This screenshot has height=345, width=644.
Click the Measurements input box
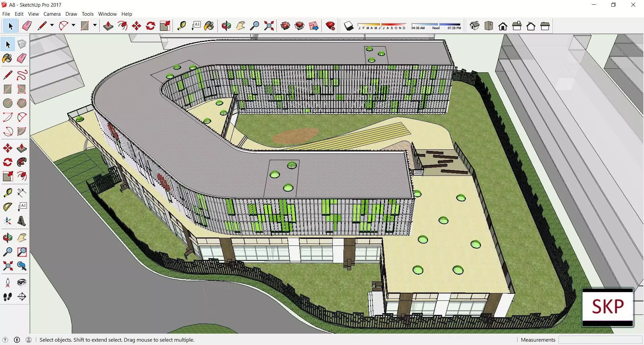click(x=600, y=340)
